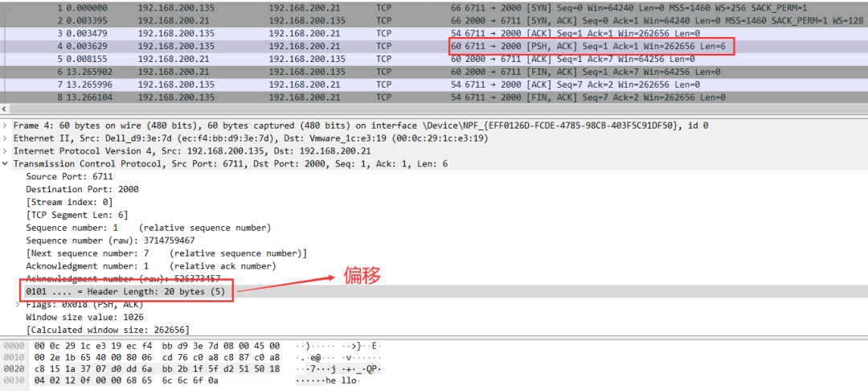The height and width of the screenshot is (391, 868).
Task: Expand the Frame 4 details tree
Action: coord(6,126)
